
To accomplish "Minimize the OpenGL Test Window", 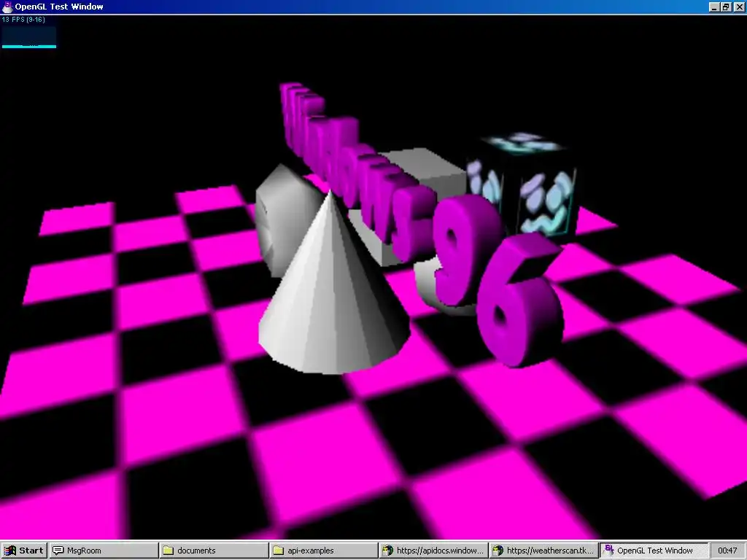I will [713, 7].
